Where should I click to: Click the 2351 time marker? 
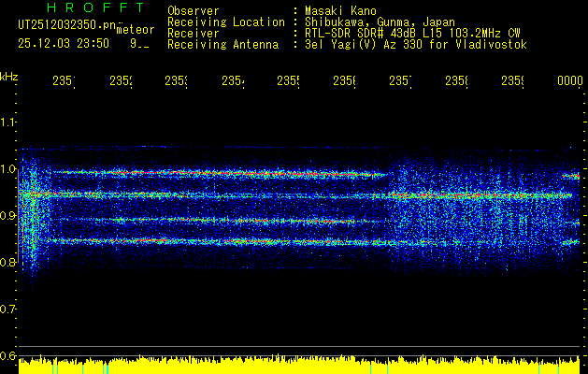click(64, 80)
